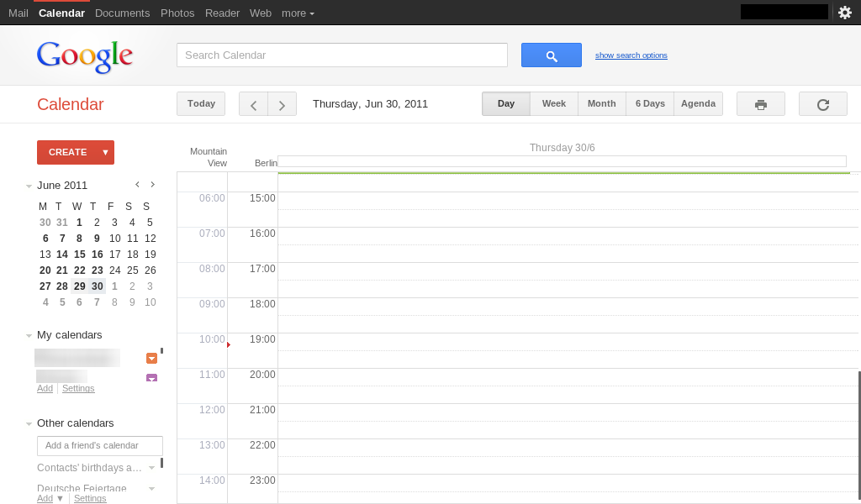
Task: Go to the next day
Action: click(x=282, y=105)
